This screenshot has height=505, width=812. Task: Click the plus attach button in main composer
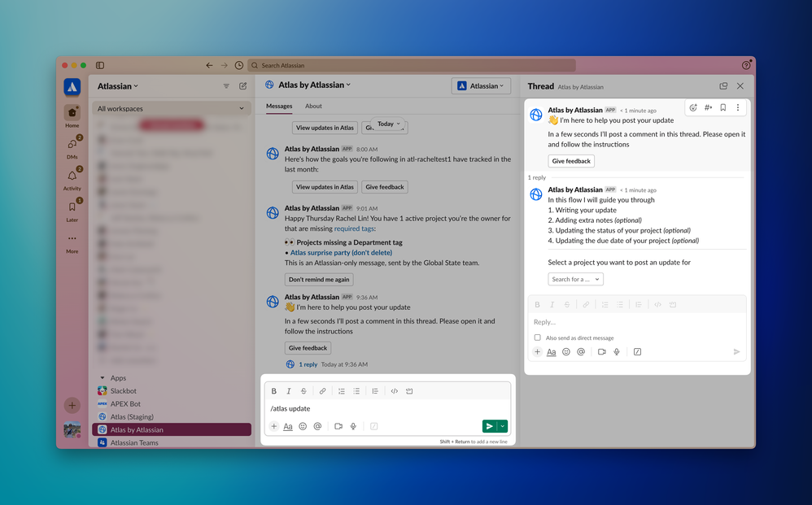pos(274,426)
